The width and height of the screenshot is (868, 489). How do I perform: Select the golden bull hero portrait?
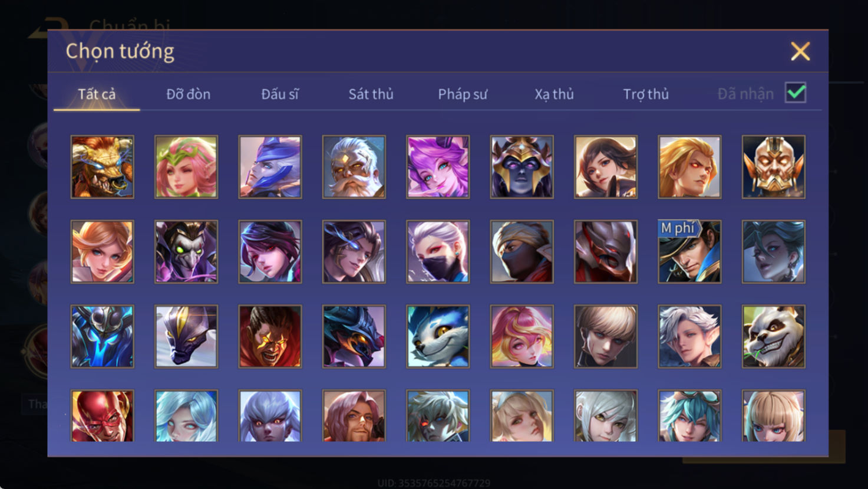click(103, 167)
